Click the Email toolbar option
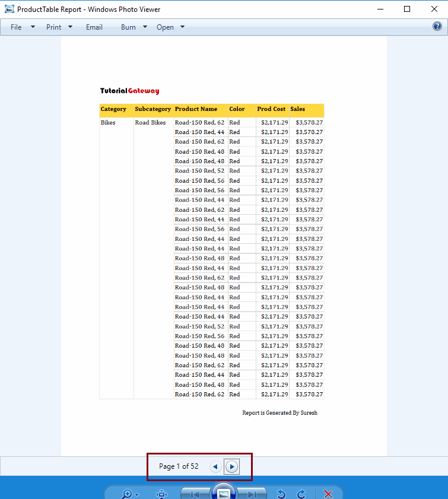This screenshot has height=499, width=448. coord(94,27)
